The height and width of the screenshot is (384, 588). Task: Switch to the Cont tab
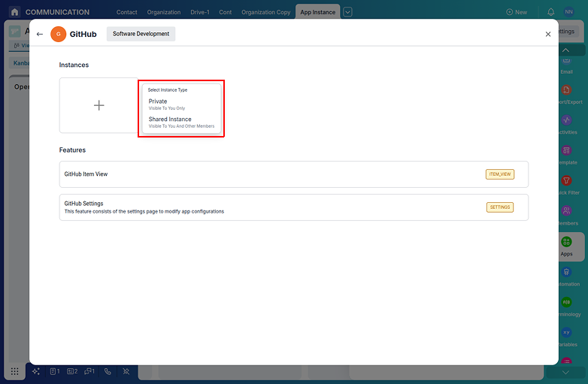tap(226, 12)
